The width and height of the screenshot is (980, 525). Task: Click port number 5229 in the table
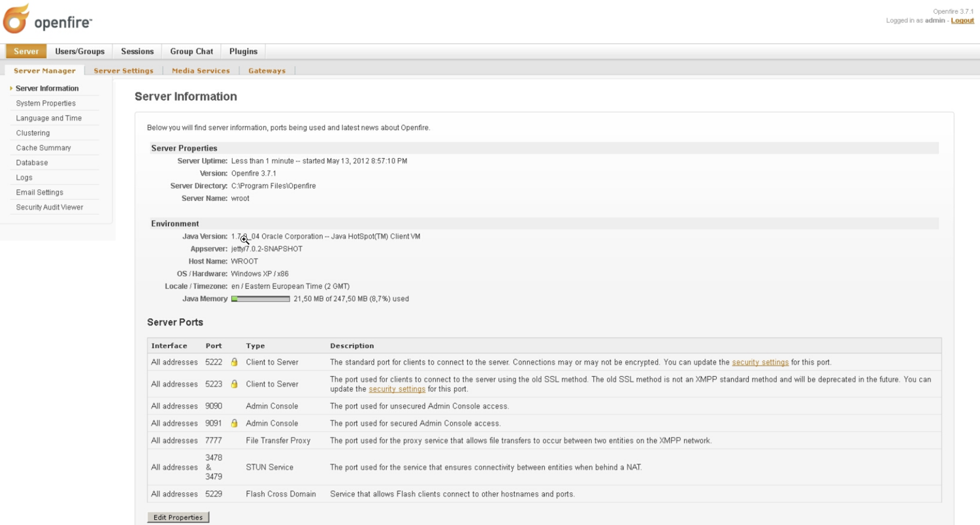(x=214, y=494)
